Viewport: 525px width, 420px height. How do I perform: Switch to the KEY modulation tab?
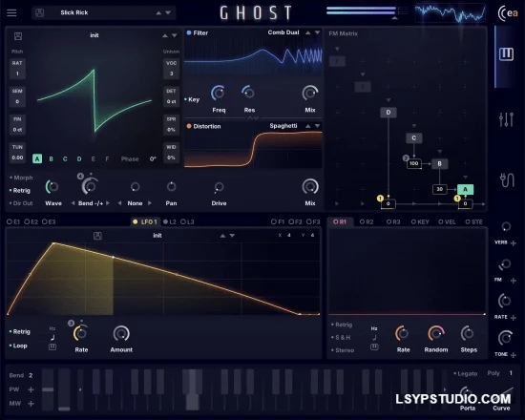click(420, 221)
